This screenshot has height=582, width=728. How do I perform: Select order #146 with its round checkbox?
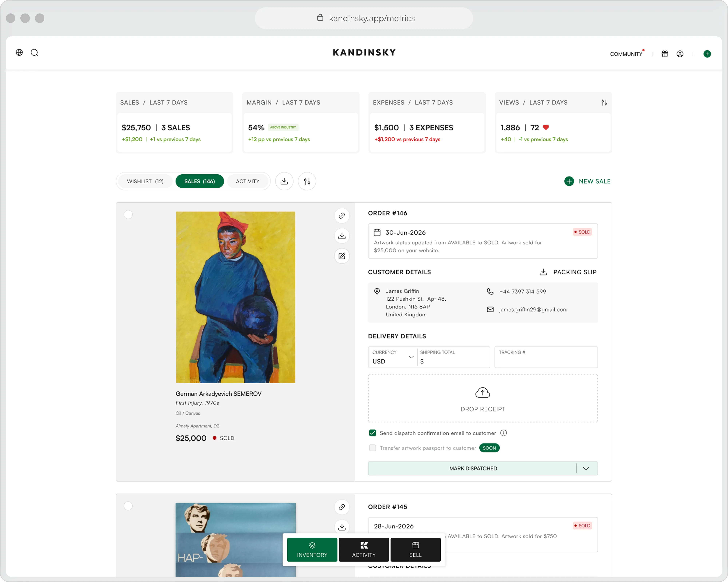point(128,214)
